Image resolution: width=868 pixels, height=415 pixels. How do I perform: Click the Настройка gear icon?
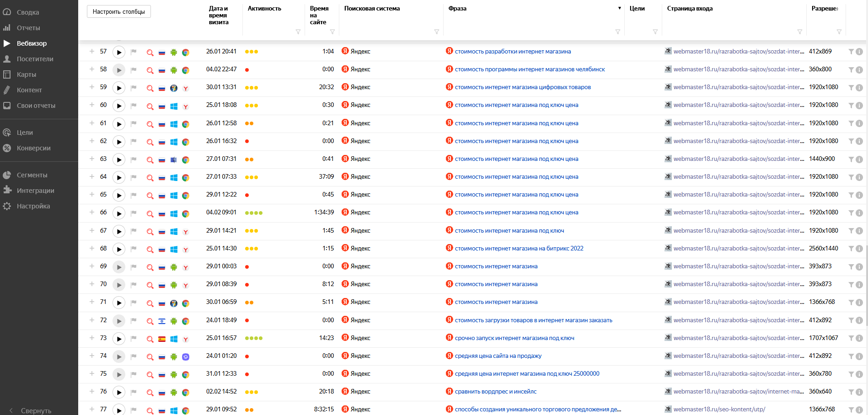tap(7, 206)
